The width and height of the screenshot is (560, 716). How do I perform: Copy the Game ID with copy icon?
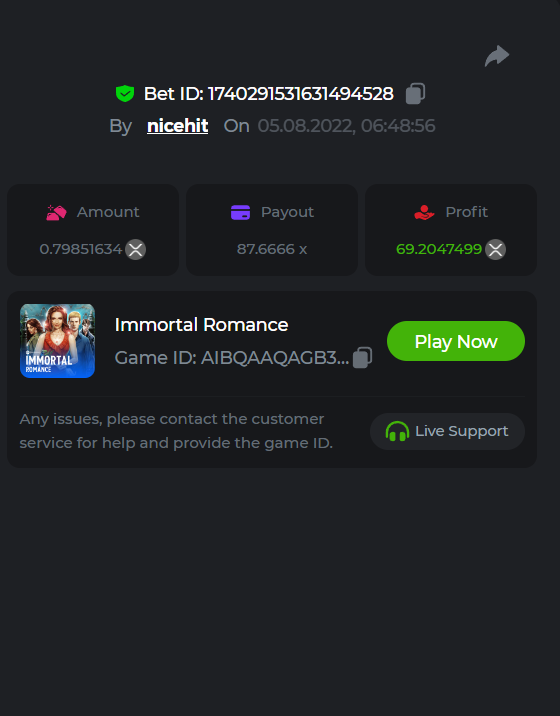click(363, 358)
